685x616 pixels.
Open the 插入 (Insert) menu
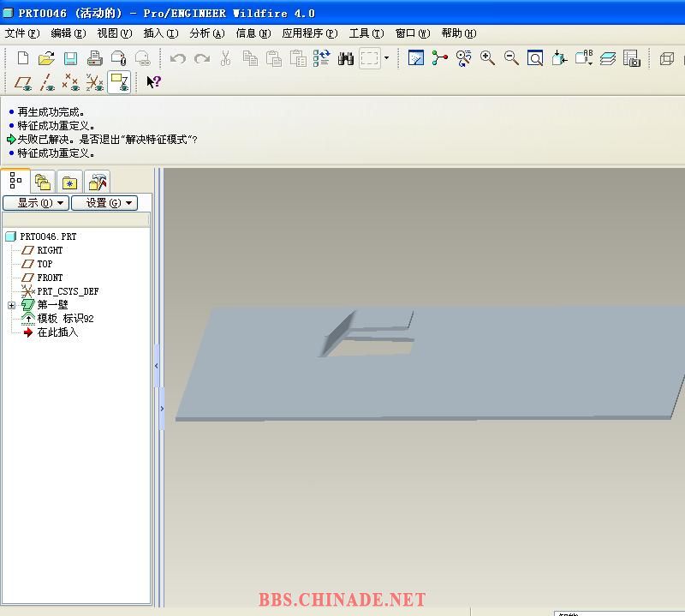point(161,33)
